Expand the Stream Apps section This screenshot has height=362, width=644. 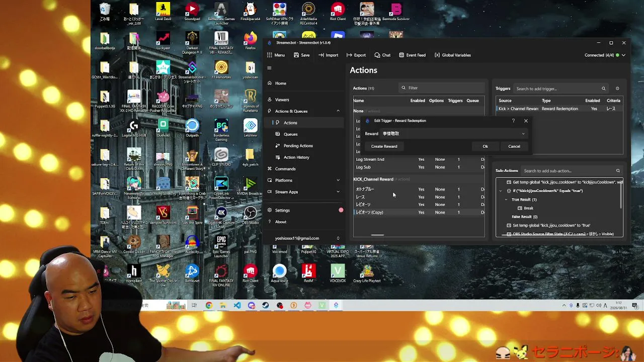click(x=304, y=192)
